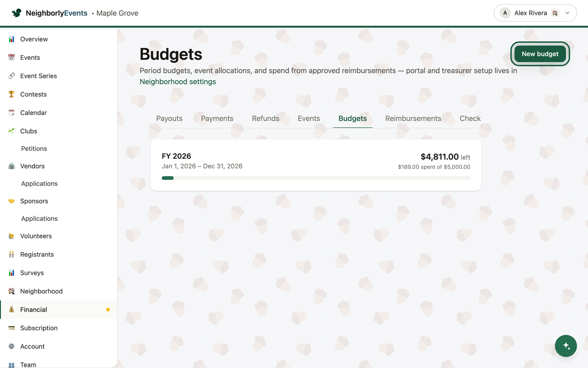
Task: Open the chevron beside Alex Rivera
Action: (567, 13)
